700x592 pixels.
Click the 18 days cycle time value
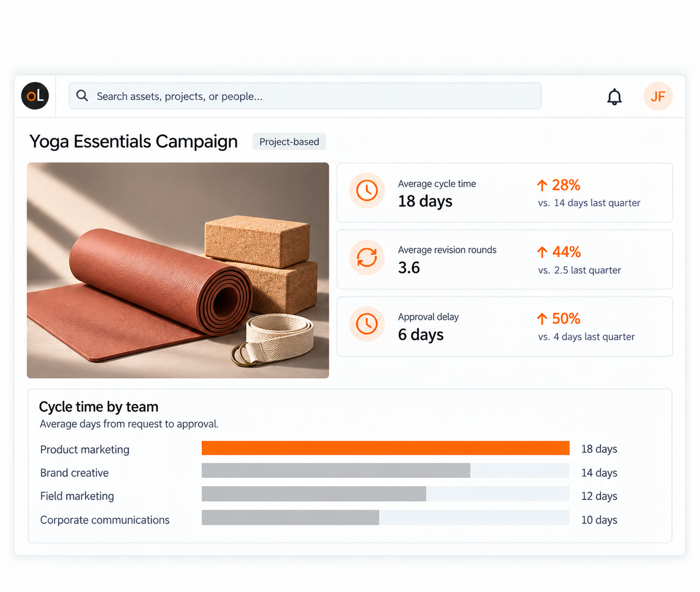point(425,201)
